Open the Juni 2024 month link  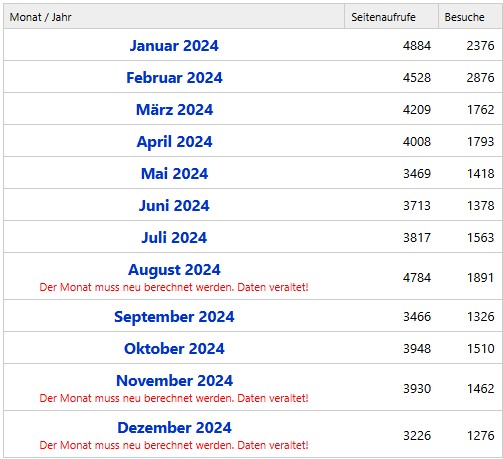point(174,205)
